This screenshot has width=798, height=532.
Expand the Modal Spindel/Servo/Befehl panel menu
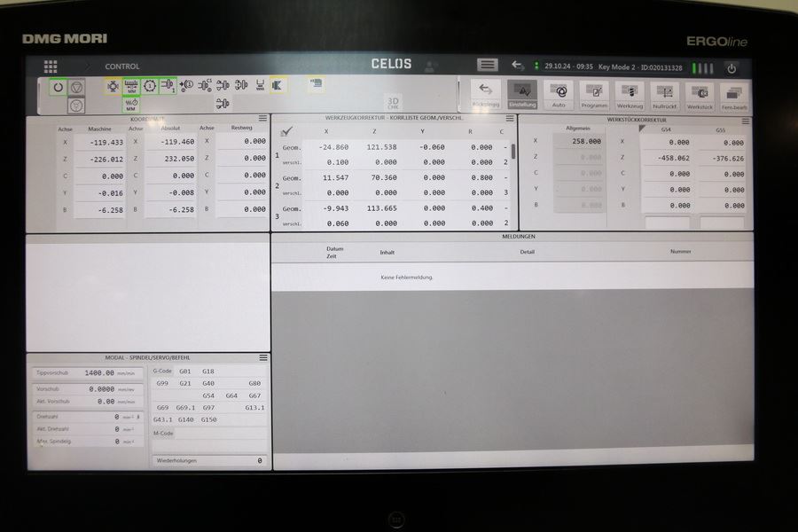click(262, 357)
